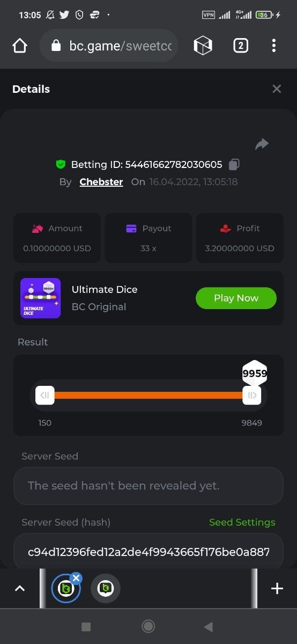The width and height of the screenshot is (297, 644).
Task: Share this bet with the arrow icon
Action: tap(262, 144)
